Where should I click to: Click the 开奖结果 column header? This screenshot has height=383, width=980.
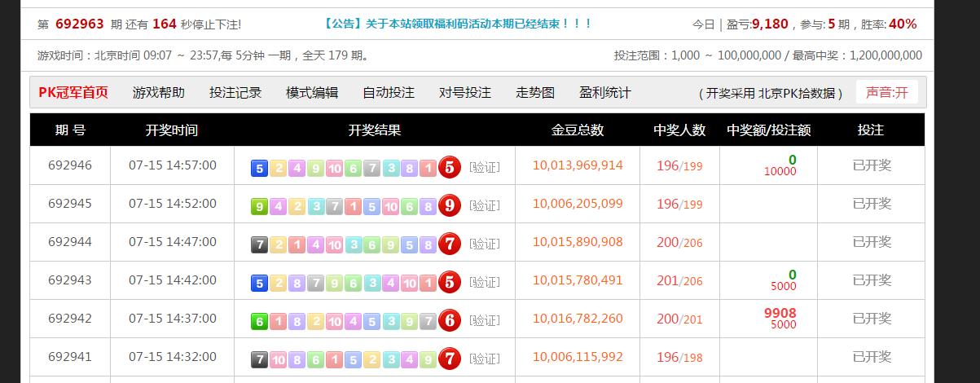[x=375, y=130]
